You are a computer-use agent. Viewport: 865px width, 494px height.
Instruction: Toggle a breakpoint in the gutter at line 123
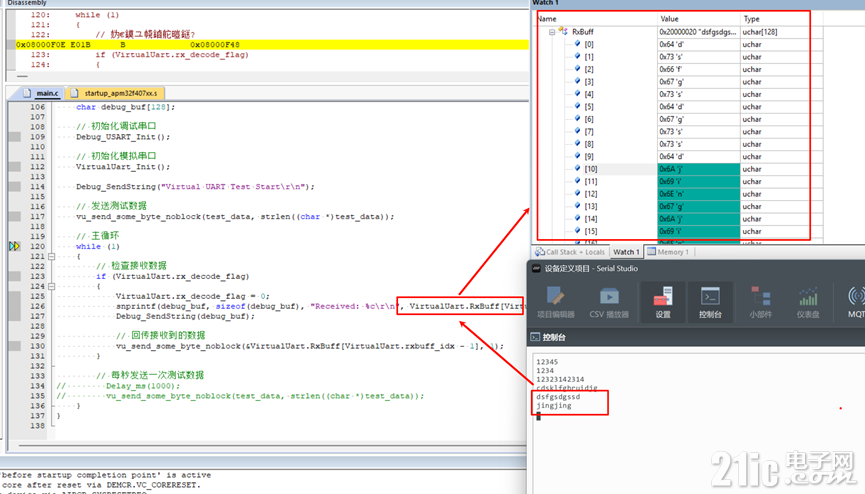click(15, 276)
